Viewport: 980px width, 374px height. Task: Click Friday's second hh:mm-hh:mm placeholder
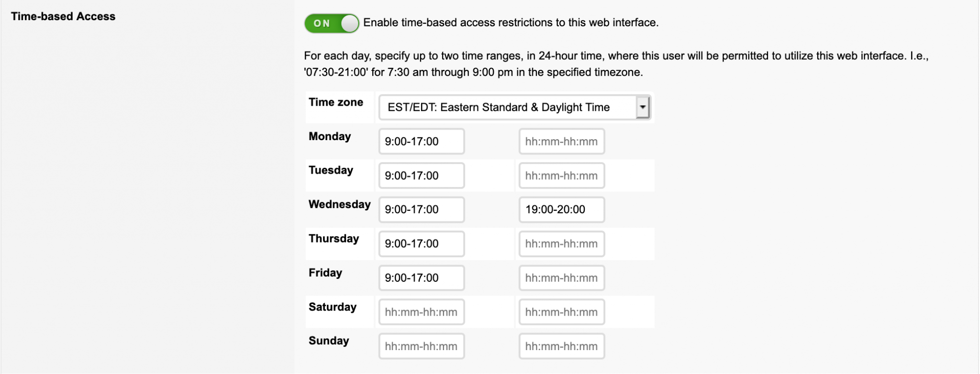pyautogui.click(x=561, y=277)
